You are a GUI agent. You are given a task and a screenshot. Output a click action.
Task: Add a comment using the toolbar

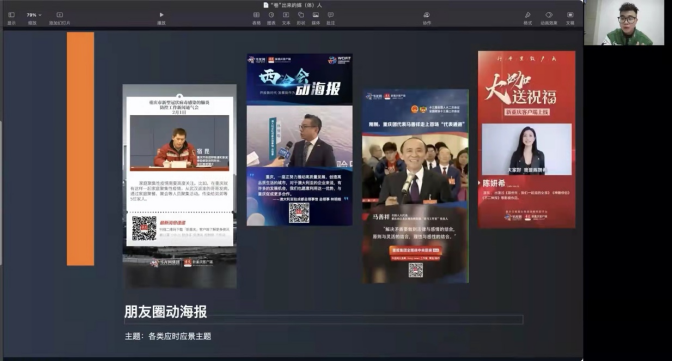(330, 18)
